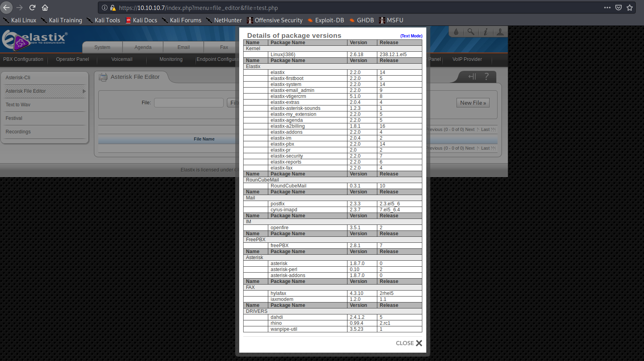This screenshot has height=361, width=644.
Task: Click the File Name column header bar
Action: [204, 139]
